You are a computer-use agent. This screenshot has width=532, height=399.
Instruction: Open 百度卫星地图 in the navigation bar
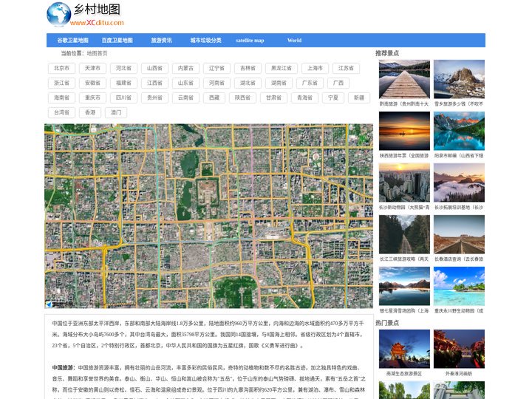coord(117,41)
